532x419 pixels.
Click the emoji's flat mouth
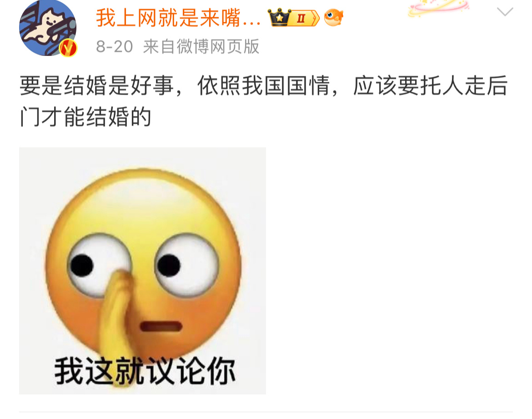pos(161,326)
